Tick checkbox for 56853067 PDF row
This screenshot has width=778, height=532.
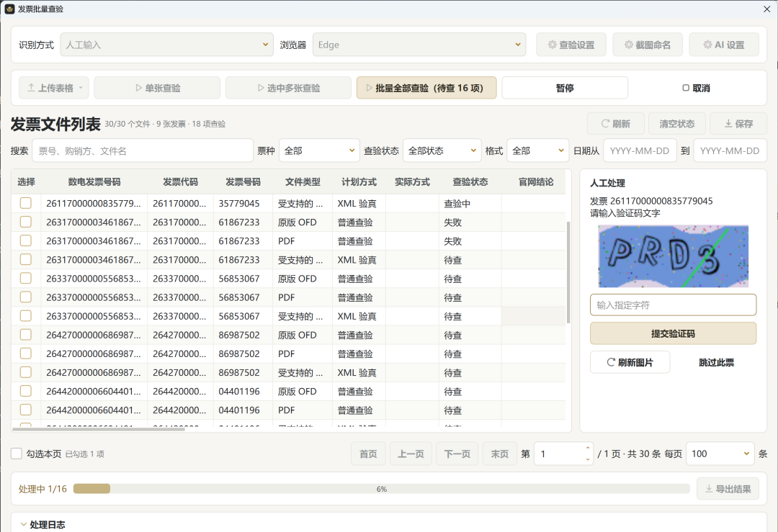pos(26,297)
